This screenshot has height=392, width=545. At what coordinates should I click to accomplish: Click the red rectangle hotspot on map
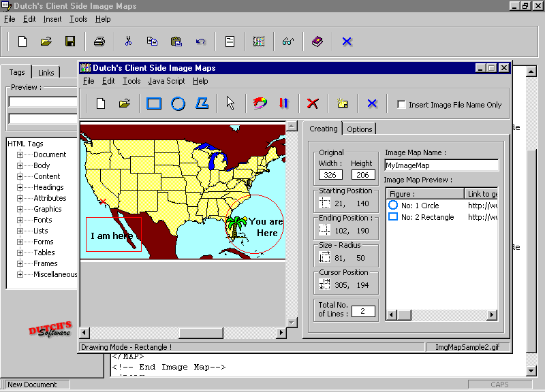114,234
